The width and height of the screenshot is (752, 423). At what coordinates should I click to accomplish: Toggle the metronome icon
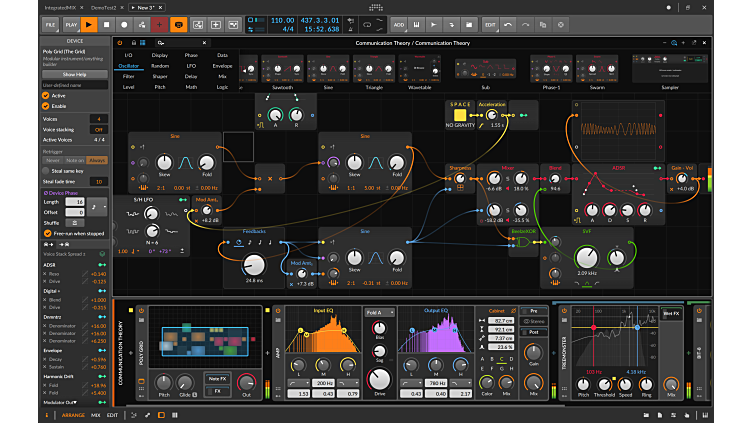[351, 29]
